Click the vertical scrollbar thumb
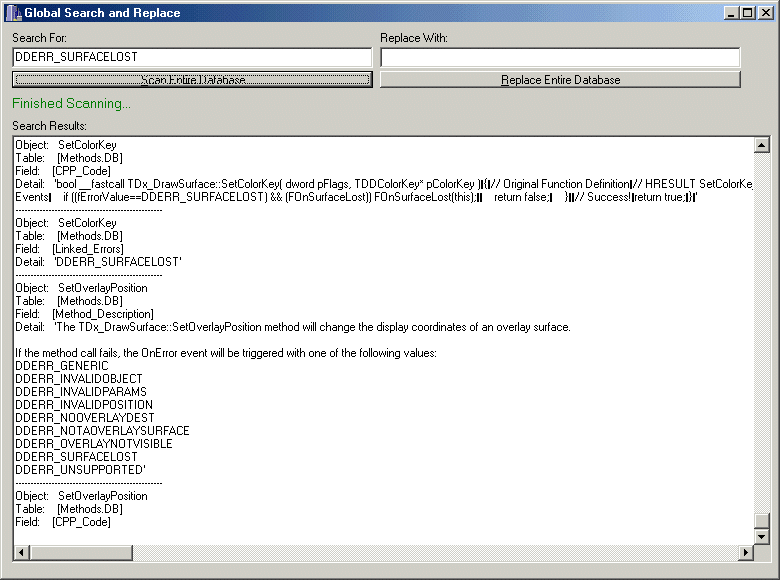This screenshot has width=780, height=580. tap(761, 521)
